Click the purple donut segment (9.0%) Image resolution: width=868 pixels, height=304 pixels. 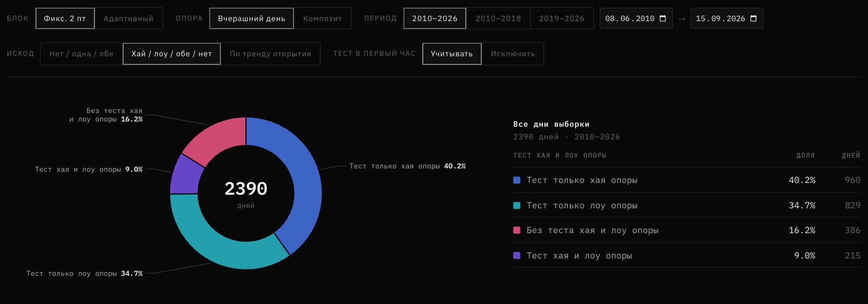pyautogui.click(x=185, y=176)
